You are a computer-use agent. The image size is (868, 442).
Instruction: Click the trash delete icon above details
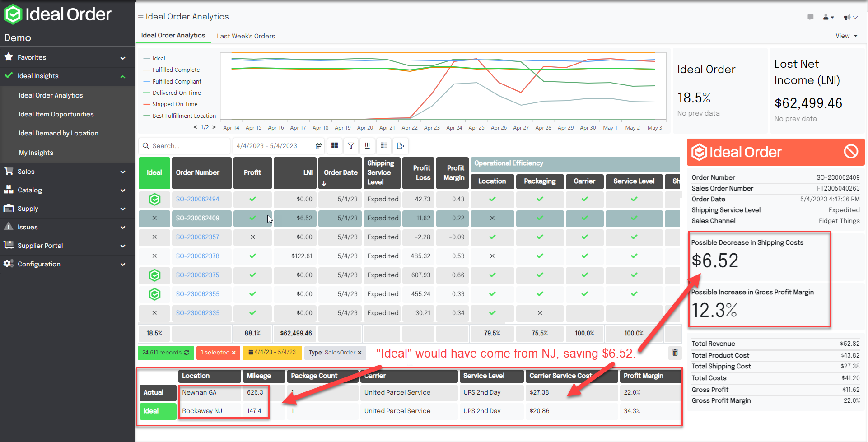[x=675, y=353]
